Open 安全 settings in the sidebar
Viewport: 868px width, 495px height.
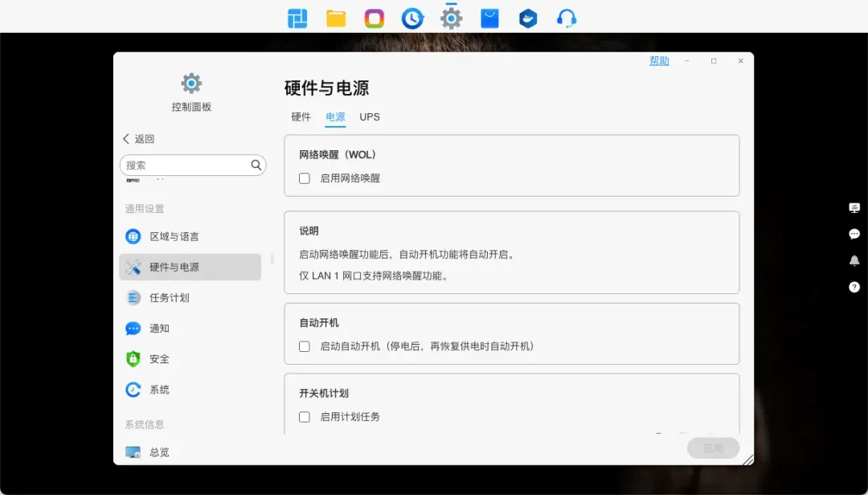(x=159, y=359)
